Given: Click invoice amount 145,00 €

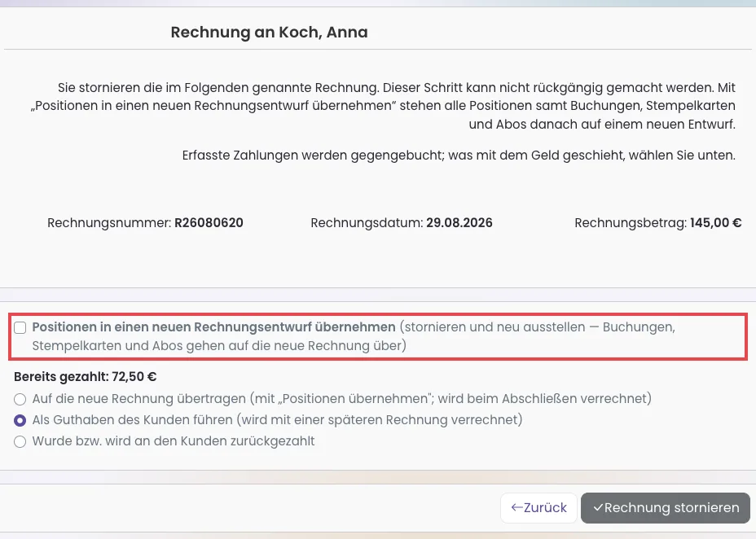Looking at the screenshot, I should pyautogui.click(x=715, y=223).
